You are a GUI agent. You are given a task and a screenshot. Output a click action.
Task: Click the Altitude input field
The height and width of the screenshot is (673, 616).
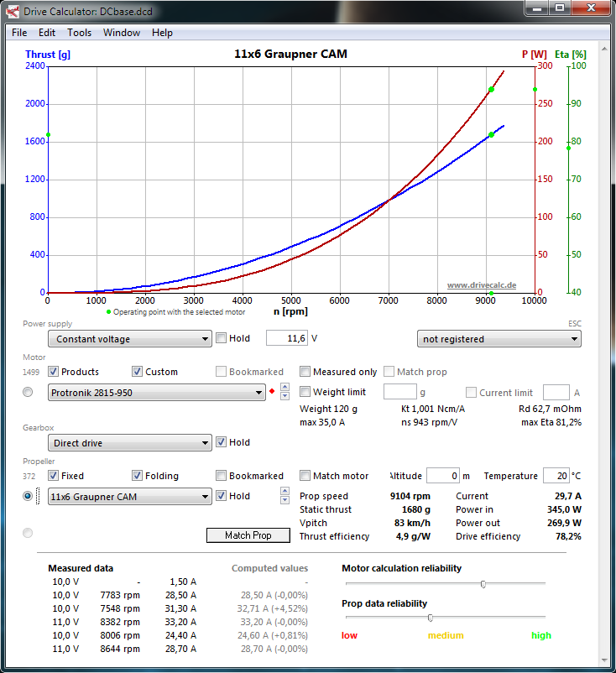[443, 476]
